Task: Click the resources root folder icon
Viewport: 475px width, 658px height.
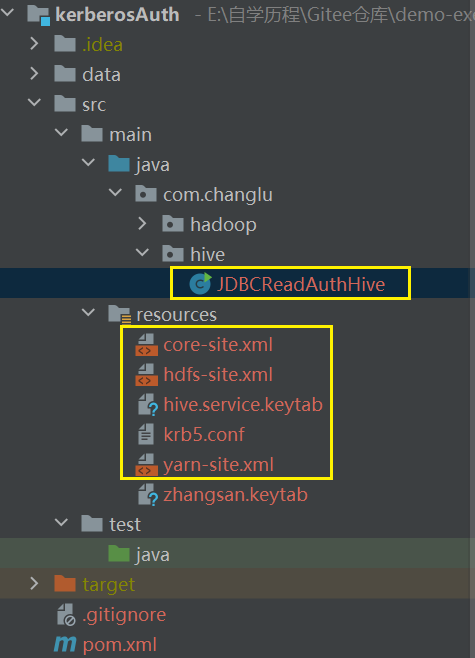Action: (x=120, y=314)
